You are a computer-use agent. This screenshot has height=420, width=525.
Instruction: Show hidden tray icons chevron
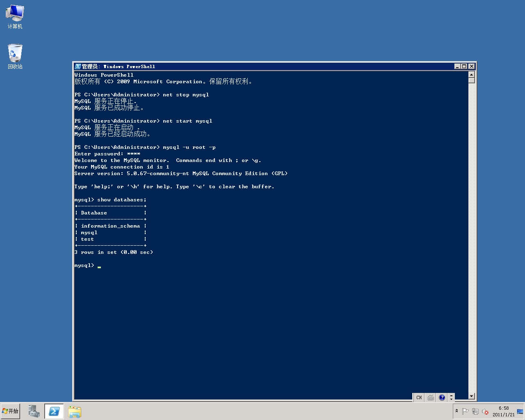point(457,411)
